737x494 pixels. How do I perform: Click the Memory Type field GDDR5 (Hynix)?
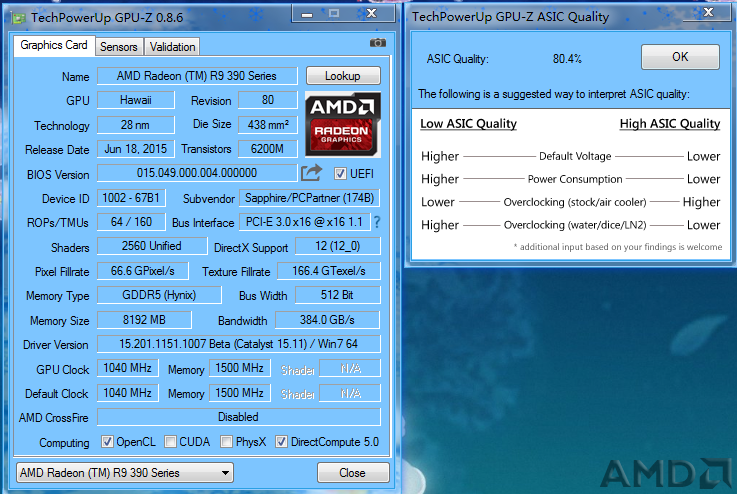point(159,295)
